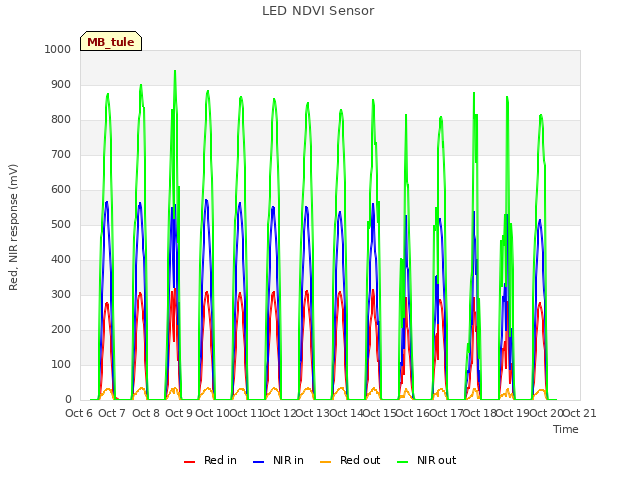
Task: Toggle the Red out legend entry
Action: tap(350, 460)
